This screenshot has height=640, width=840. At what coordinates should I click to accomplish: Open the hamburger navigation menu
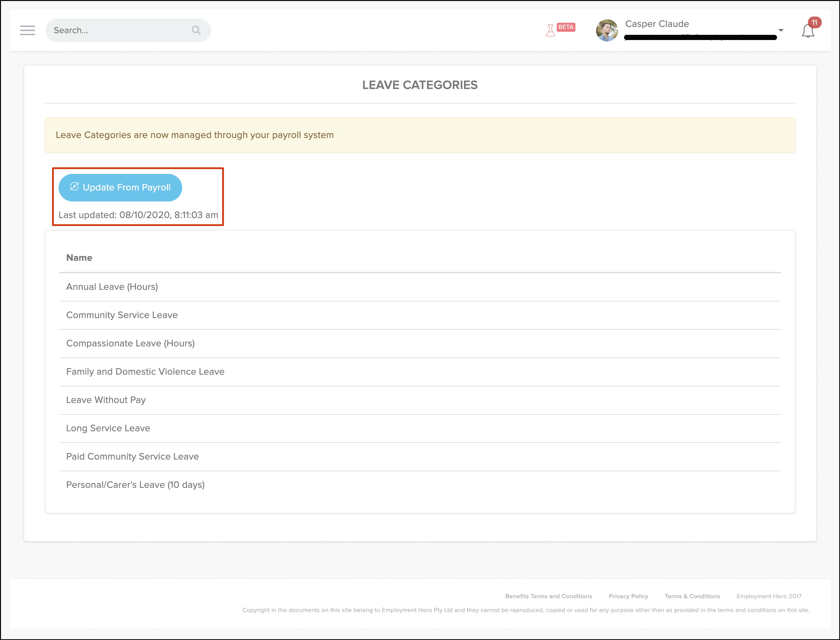click(28, 30)
